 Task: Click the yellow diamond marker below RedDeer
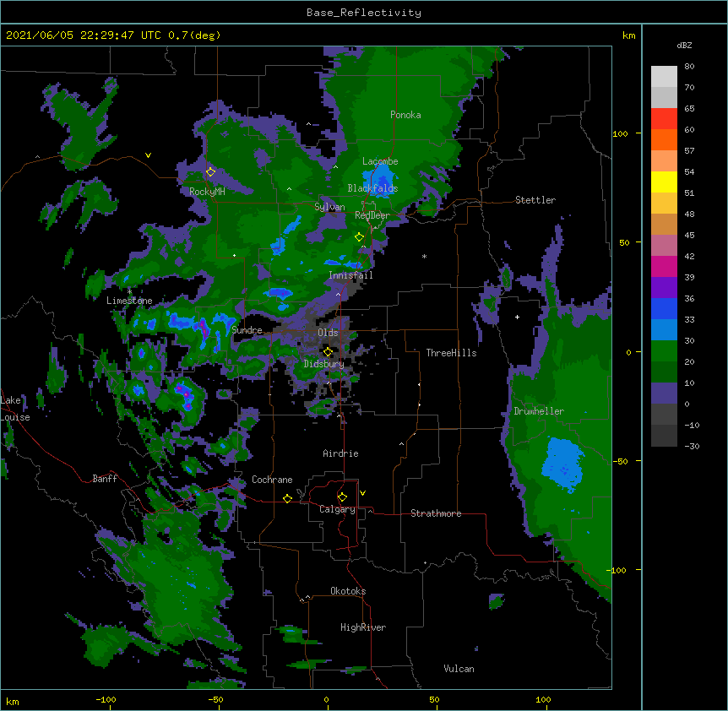[359, 237]
